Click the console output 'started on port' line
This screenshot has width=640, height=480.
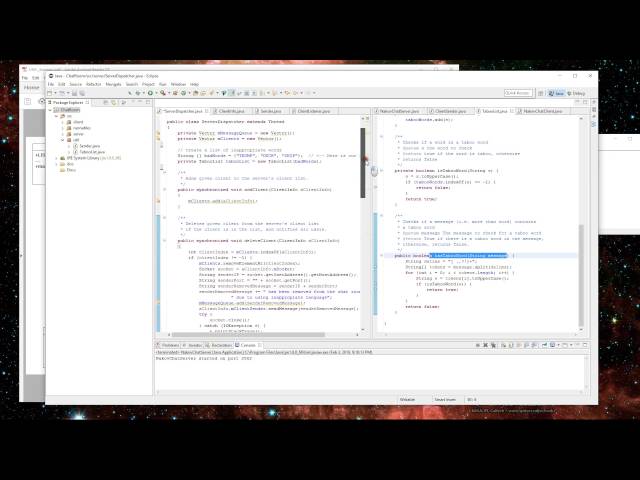204,358
